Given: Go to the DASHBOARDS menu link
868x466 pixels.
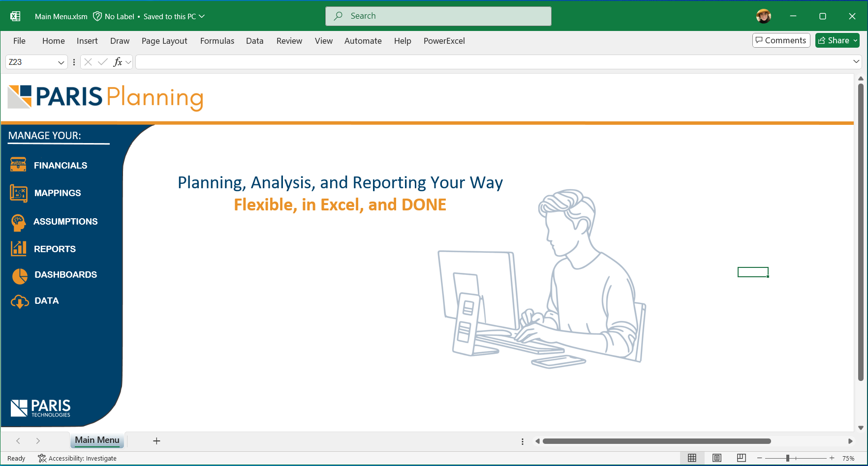Looking at the screenshot, I should click(66, 275).
